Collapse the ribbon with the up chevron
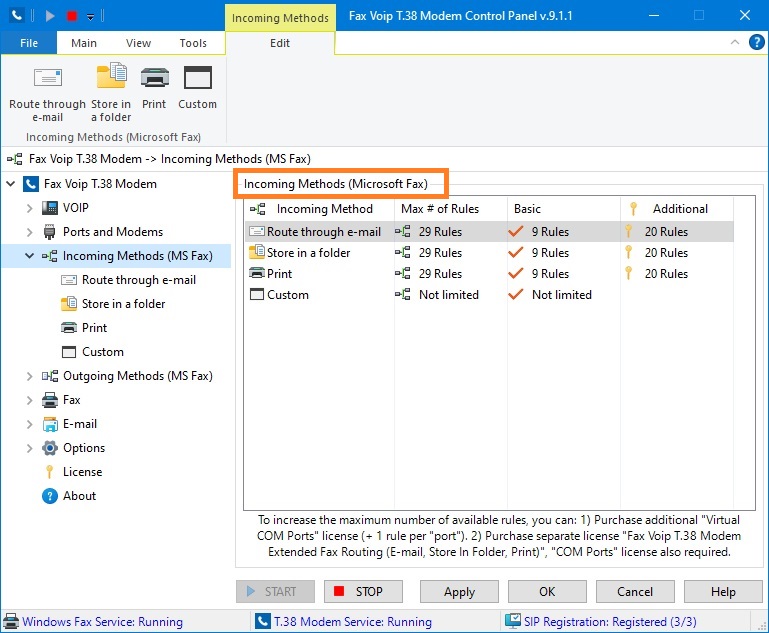Image resolution: width=769 pixels, height=633 pixels. [735, 42]
